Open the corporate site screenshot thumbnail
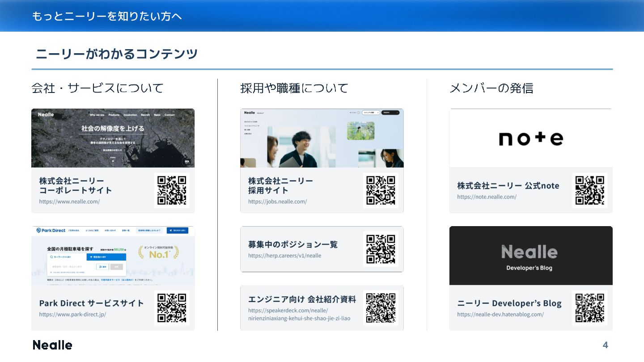This screenshot has width=644, height=362. [113, 138]
